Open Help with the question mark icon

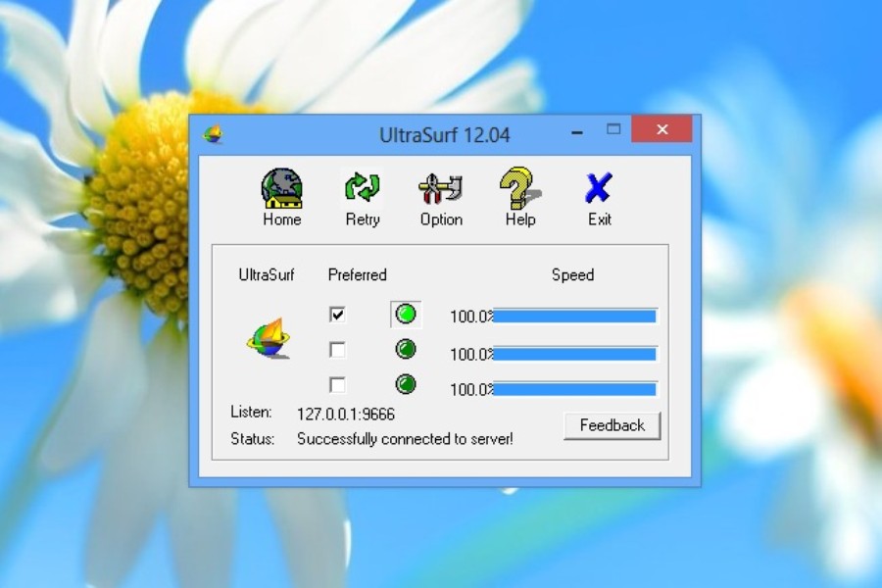tap(519, 189)
